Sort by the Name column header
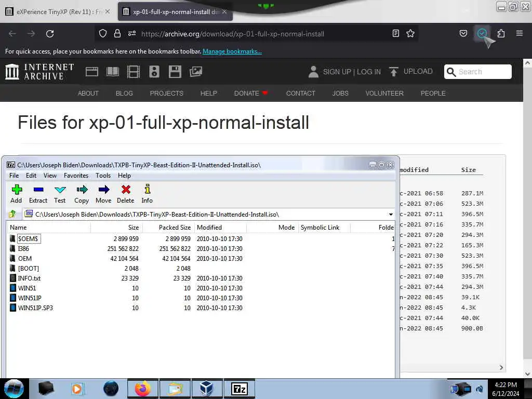This screenshot has width=532, height=399. (49, 228)
